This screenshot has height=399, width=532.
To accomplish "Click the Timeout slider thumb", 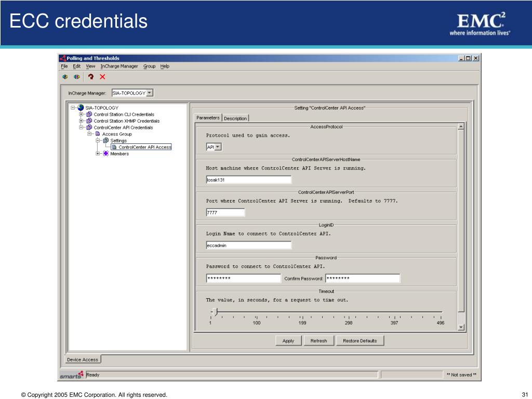I will point(216,312).
